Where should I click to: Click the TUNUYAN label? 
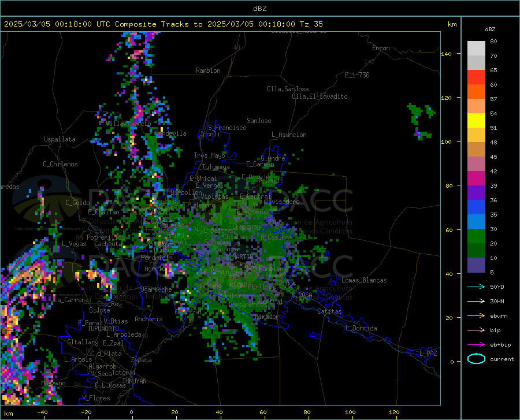pyautogui.click(x=134, y=381)
